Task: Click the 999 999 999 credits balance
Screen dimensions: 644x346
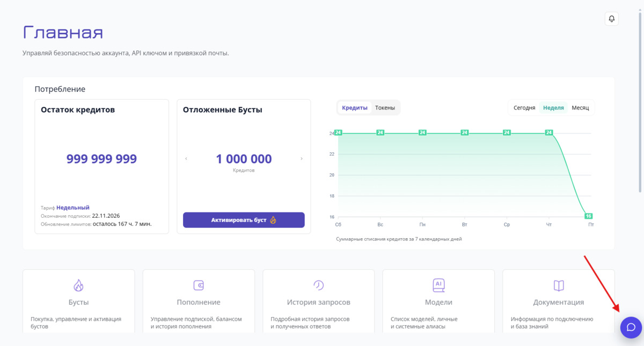Action: point(101,159)
